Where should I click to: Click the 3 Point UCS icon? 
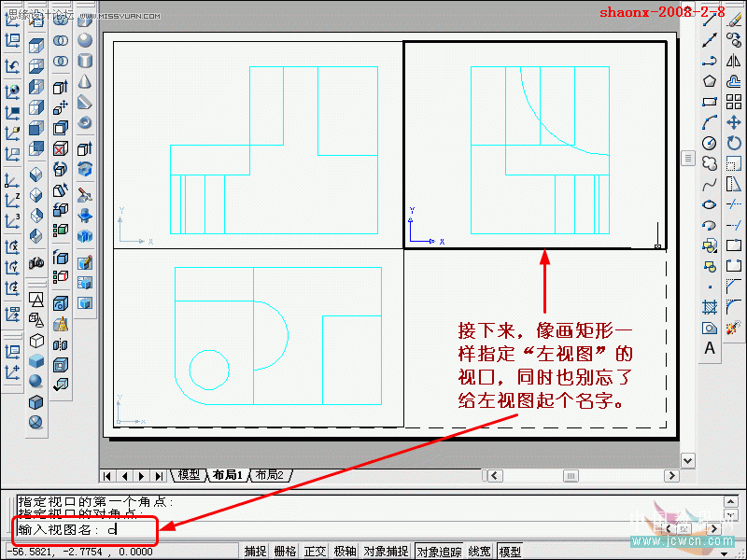[12, 221]
